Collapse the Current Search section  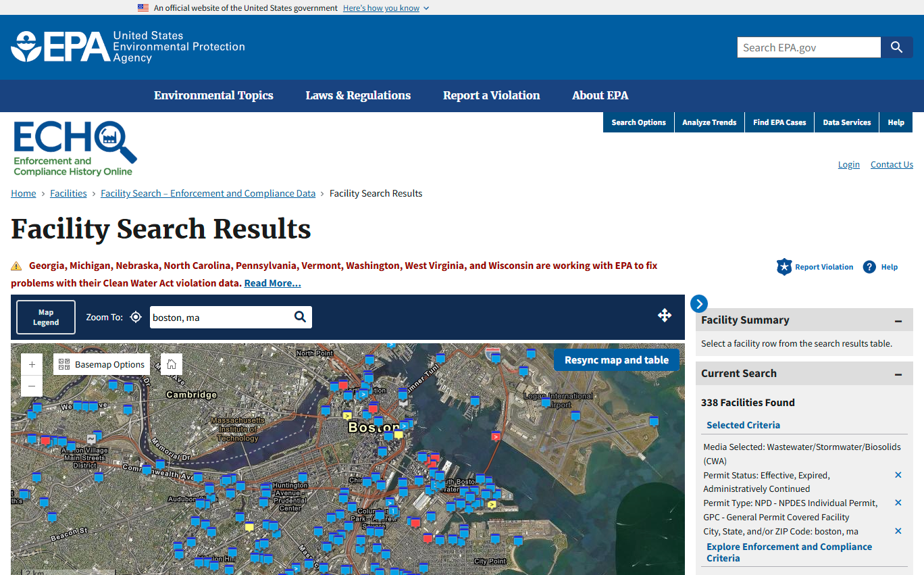coord(898,374)
